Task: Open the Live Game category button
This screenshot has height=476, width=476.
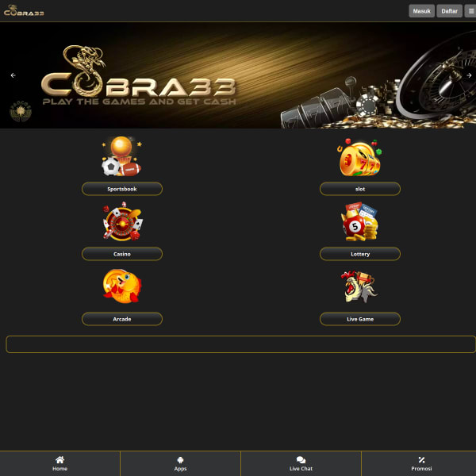Action: click(x=360, y=319)
